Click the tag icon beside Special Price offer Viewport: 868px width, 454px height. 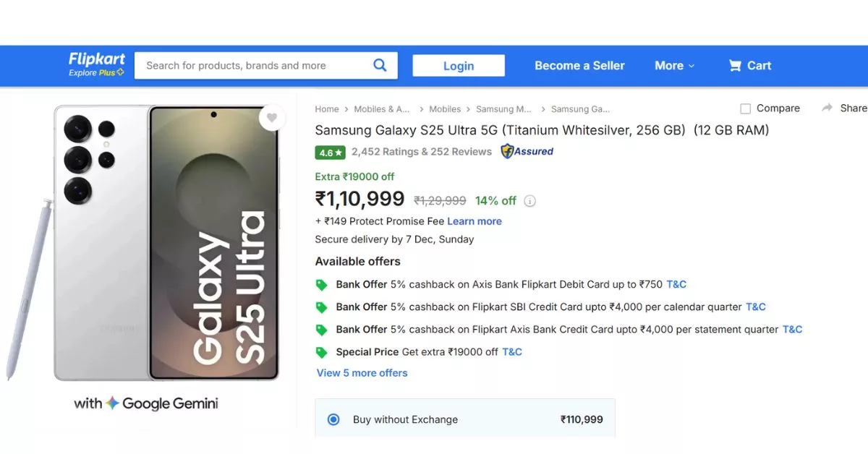322,352
